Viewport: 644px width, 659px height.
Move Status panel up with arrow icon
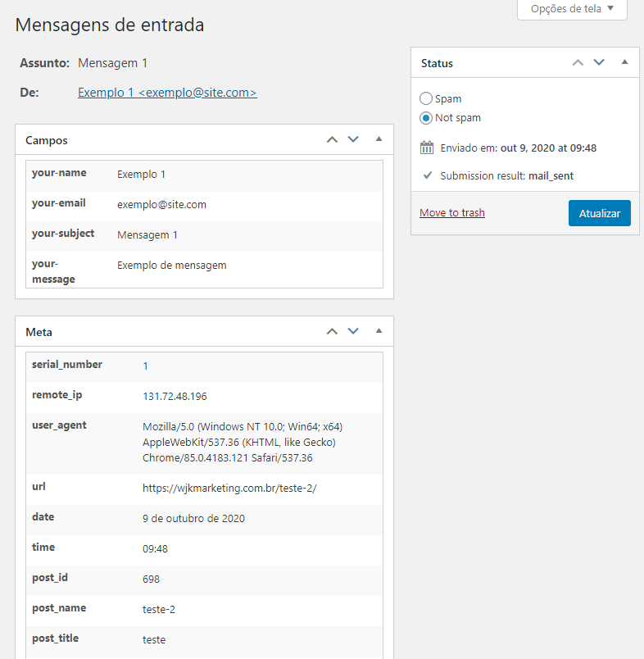point(578,62)
